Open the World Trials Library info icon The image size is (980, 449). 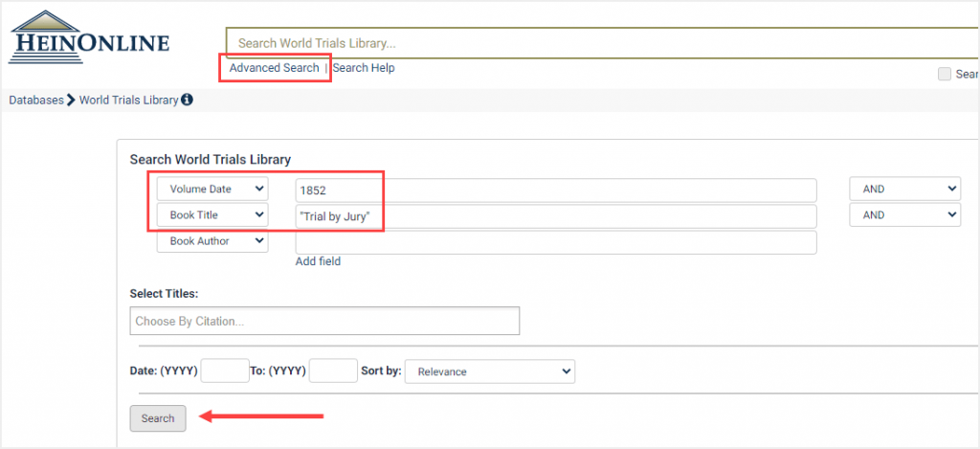pyautogui.click(x=187, y=101)
